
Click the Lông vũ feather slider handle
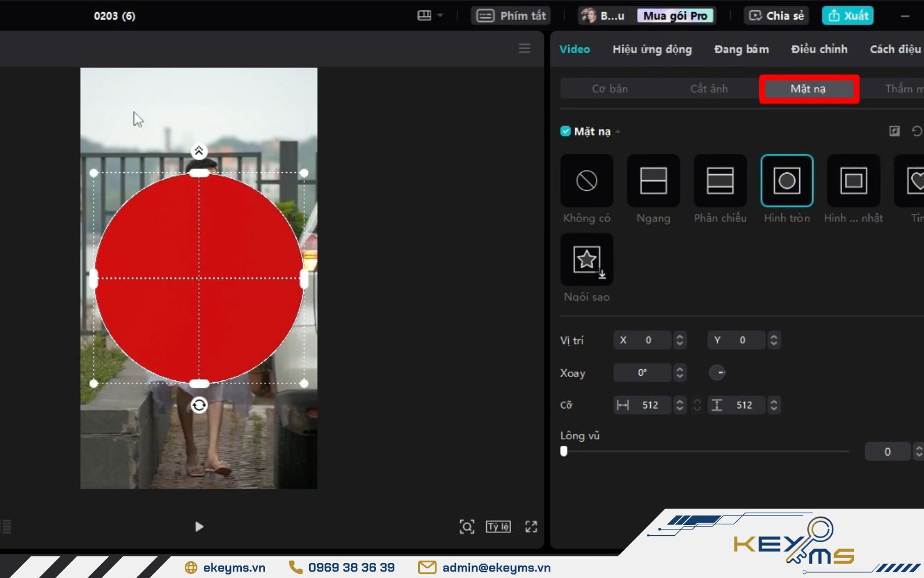[564, 451]
